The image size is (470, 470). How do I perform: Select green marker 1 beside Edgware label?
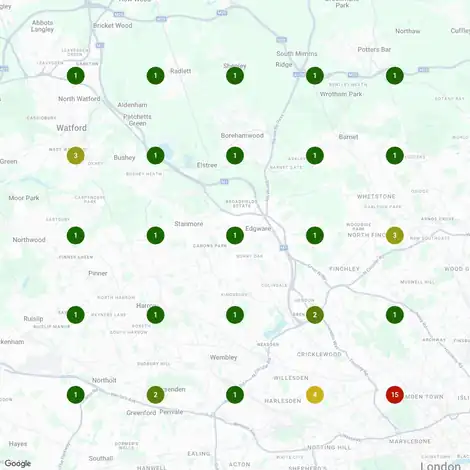click(x=235, y=235)
